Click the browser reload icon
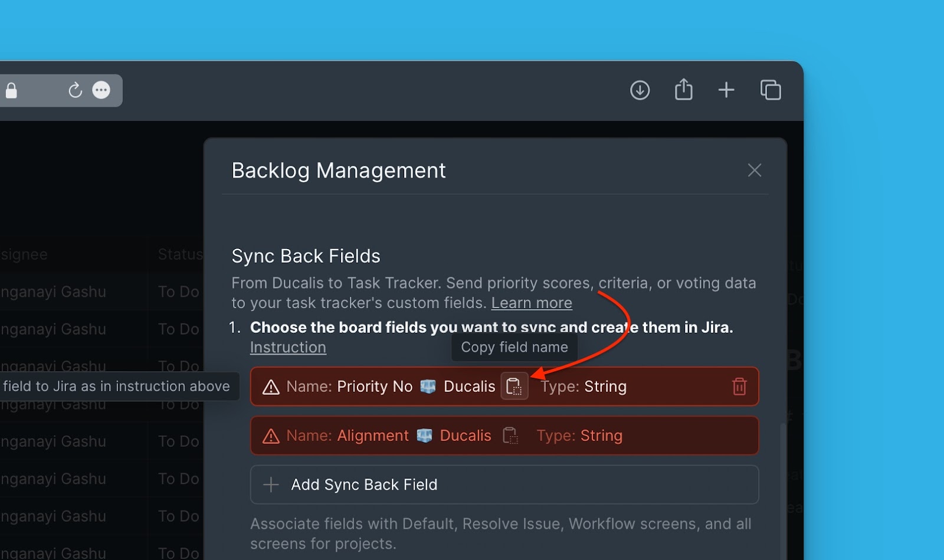 click(75, 90)
